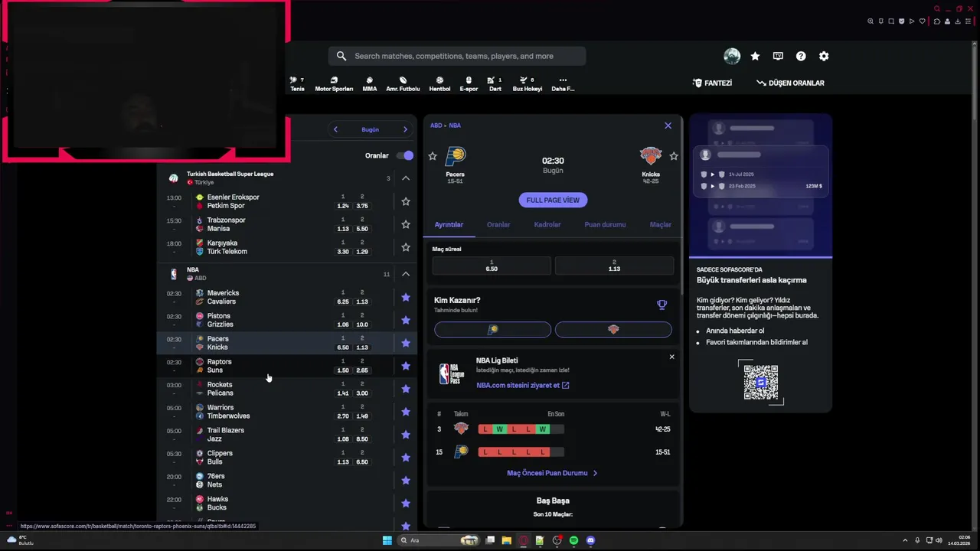Image resolution: width=980 pixels, height=551 pixels.
Task: Open the Hentbol sport category
Action: (439, 83)
